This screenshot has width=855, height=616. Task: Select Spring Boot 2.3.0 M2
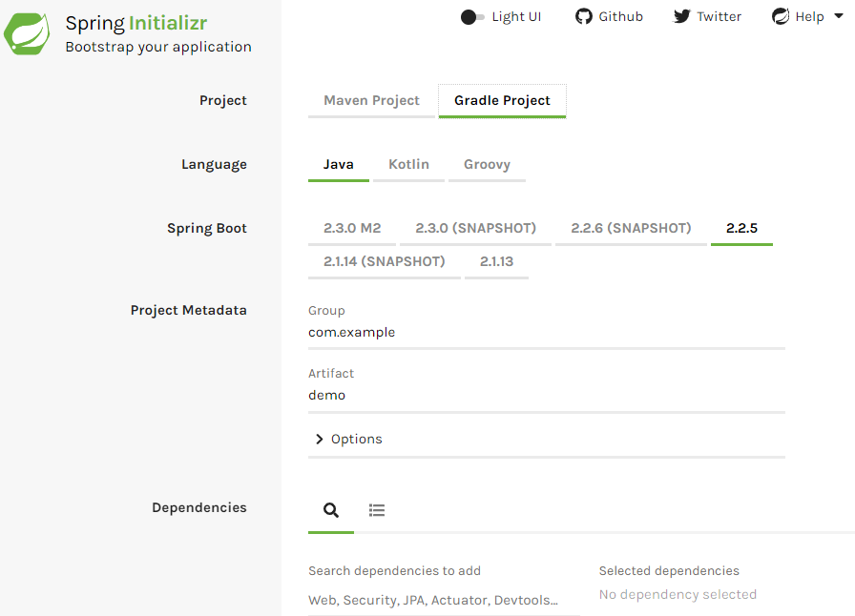pos(352,229)
